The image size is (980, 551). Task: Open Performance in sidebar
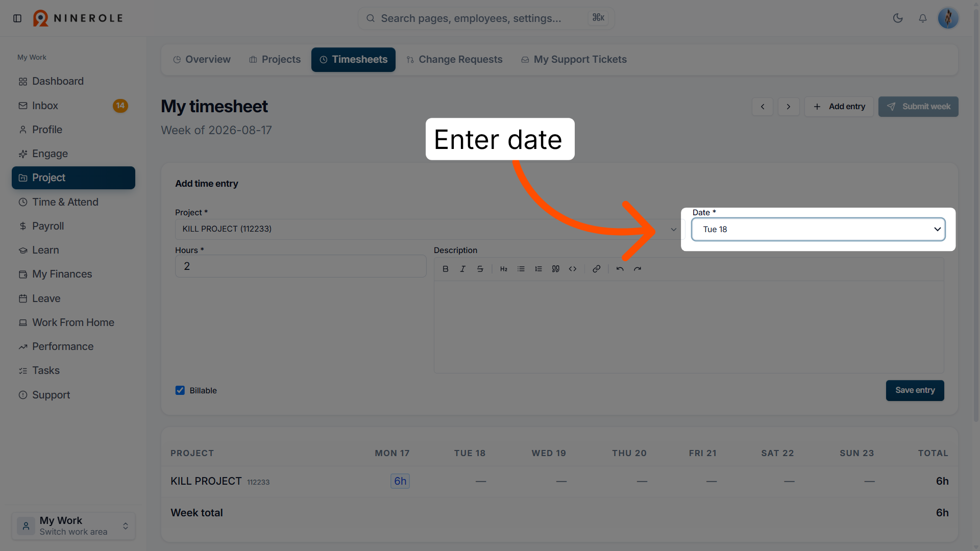[x=73, y=346]
